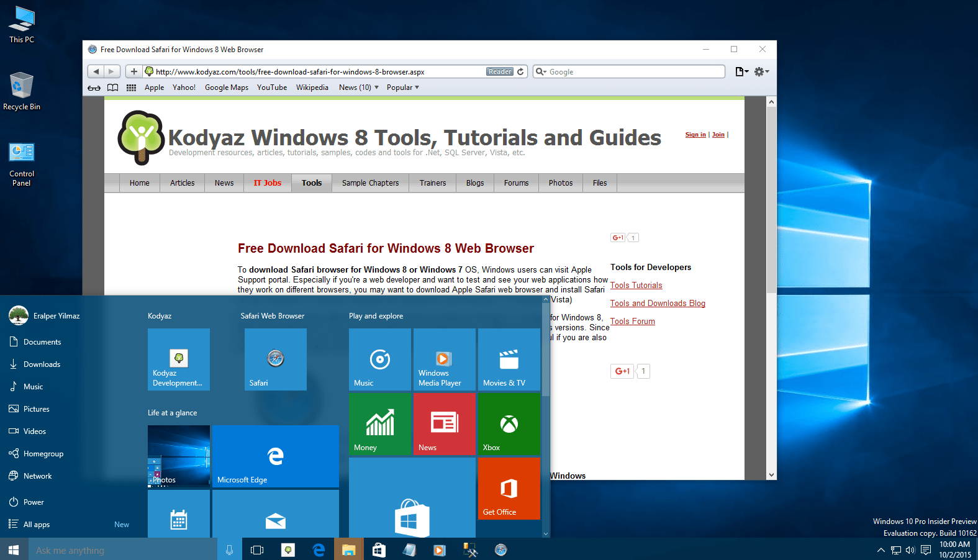978x560 pixels.
Task: Open YouTube bookmark in bookmarks bar
Action: point(272,88)
